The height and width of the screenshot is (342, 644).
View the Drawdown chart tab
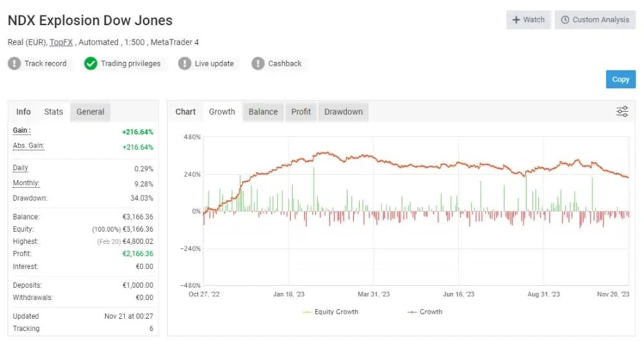pos(344,112)
